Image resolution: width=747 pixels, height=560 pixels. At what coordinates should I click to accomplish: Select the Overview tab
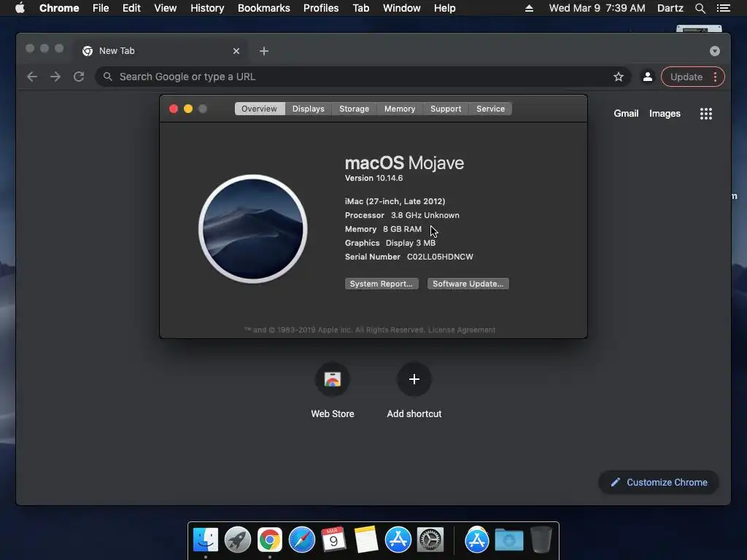click(x=259, y=109)
